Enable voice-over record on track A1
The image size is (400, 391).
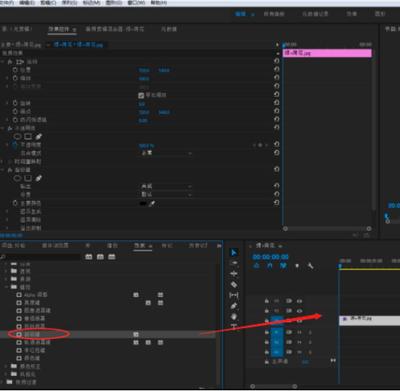[x=310, y=332]
